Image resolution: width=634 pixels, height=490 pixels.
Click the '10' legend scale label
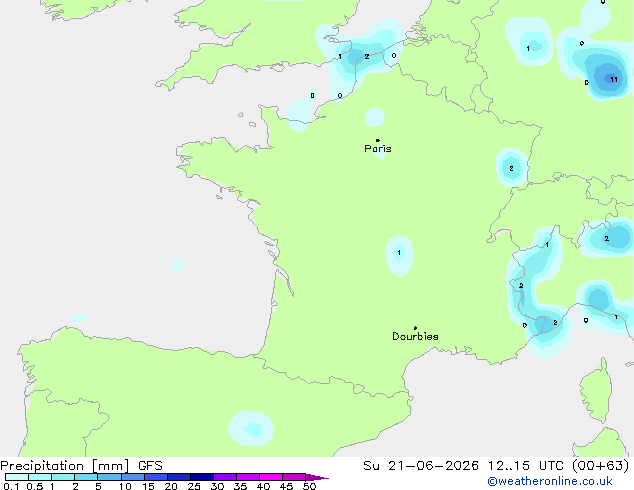(x=125, y=486)
